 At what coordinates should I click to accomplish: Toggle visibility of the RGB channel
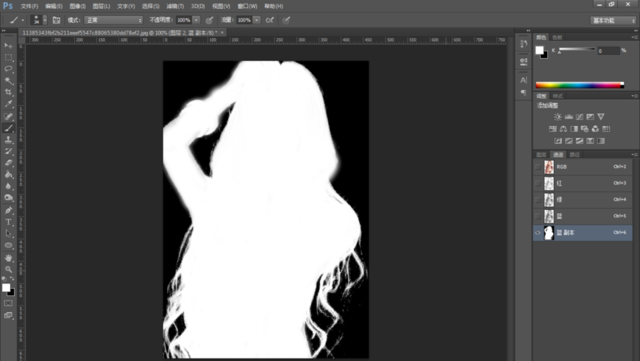tap(538, 167)
